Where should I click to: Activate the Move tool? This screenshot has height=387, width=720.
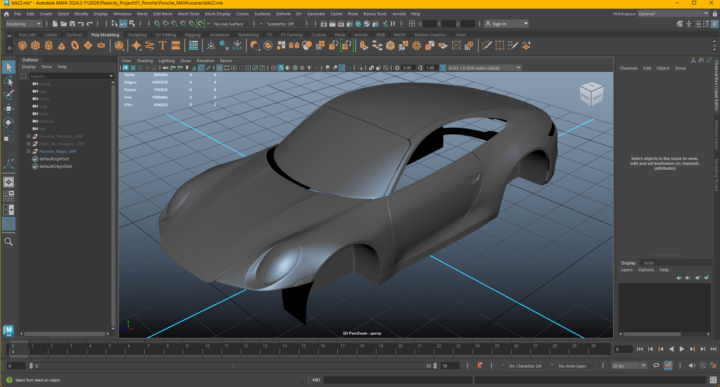point(8,108)
